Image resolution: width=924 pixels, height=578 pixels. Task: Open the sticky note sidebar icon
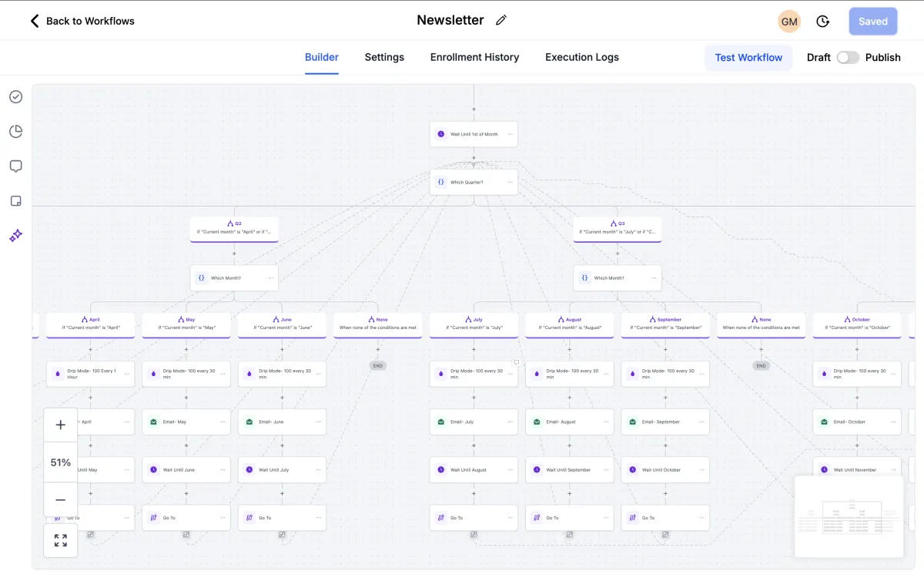15,201
